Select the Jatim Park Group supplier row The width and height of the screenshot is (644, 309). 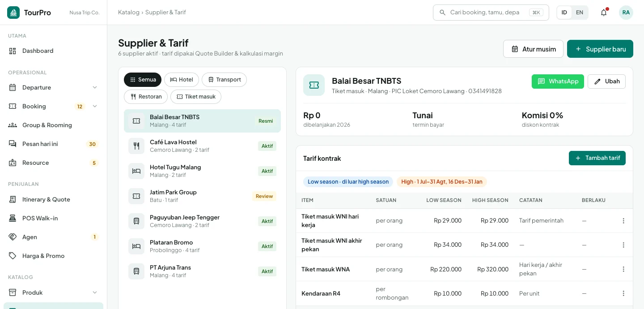click(202, 196)
